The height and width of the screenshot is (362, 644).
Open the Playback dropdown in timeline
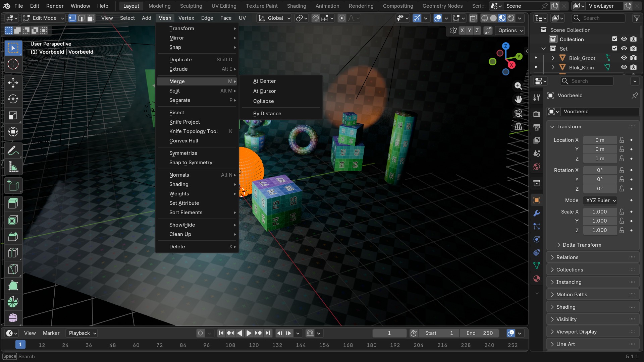pos(82,333)
